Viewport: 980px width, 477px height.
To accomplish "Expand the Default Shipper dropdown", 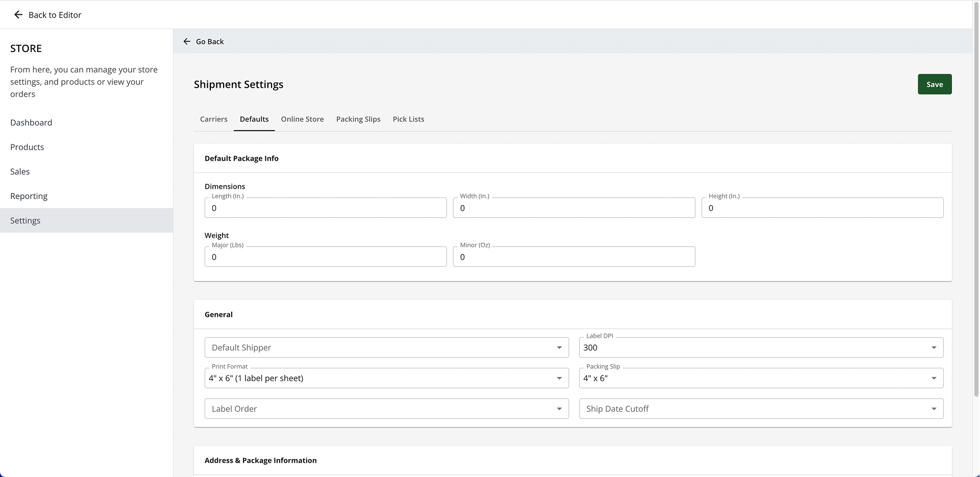I will coord(386,347).
